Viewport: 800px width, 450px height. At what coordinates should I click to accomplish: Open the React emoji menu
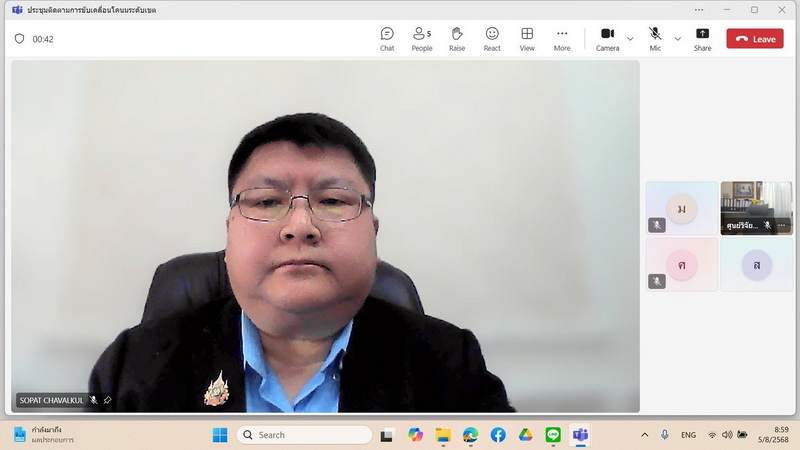(492, 38)
